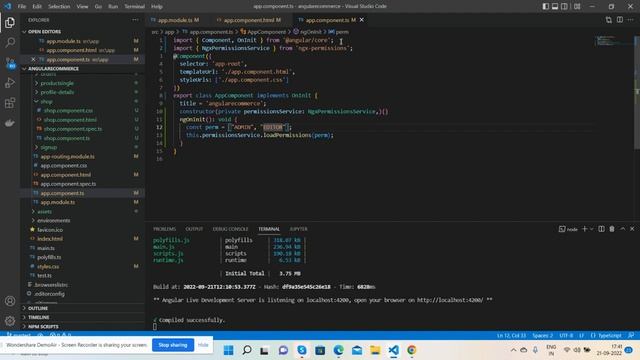Image resolution: width=640 pixels, height=360 pixels.
Task: Click Ln 12, Col 33 status item
Action: (x=511, y=336)
